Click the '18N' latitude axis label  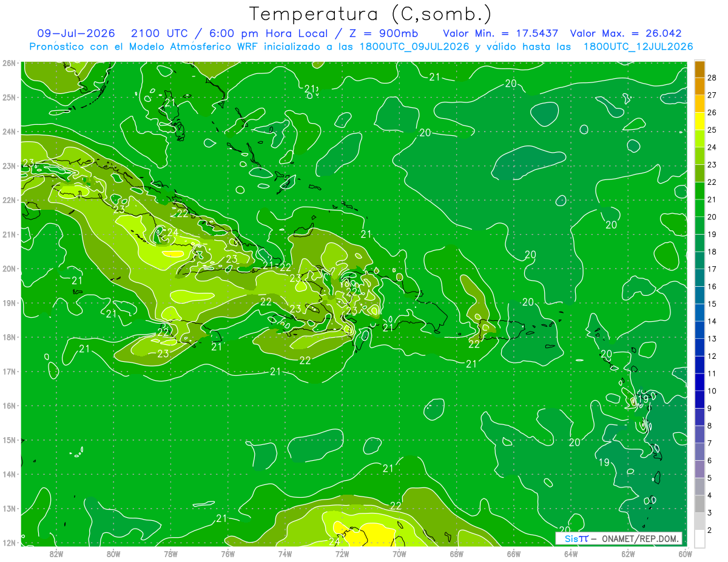point(9,337)
